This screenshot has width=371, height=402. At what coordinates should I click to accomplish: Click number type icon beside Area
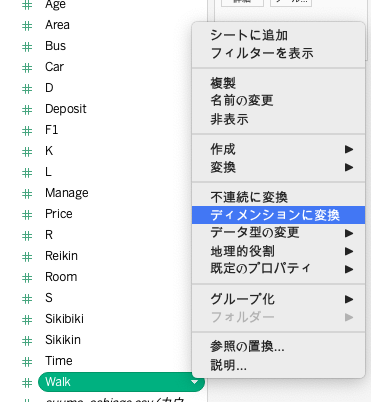coord(27,26)
